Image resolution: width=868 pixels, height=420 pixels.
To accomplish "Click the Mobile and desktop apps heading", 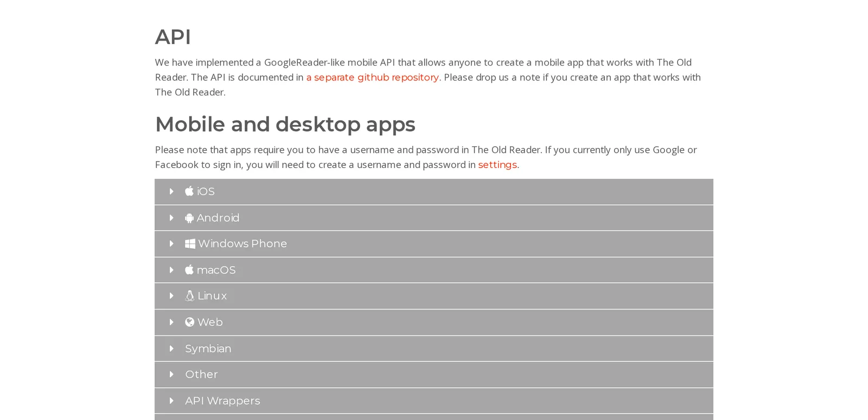I will [x=285, y=124].
